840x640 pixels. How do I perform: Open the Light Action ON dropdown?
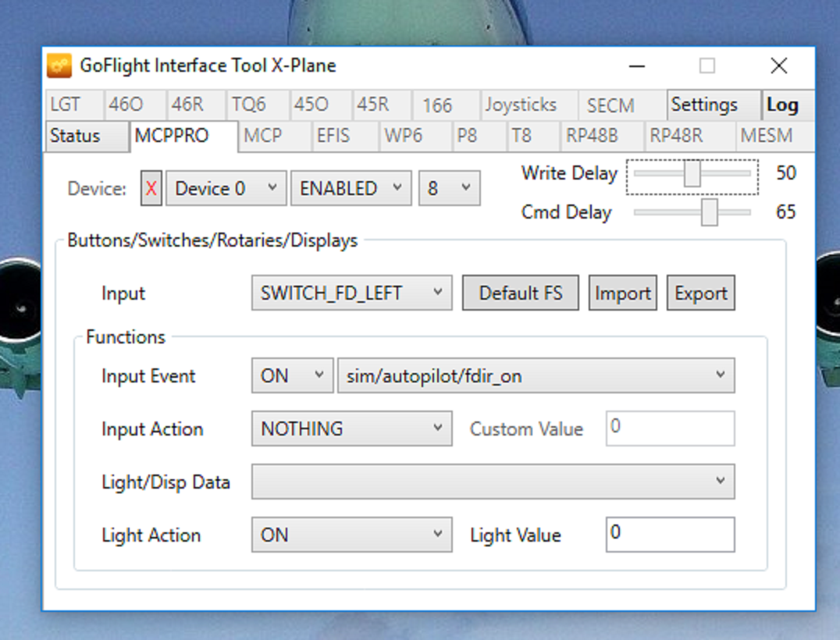click(351, 535)
